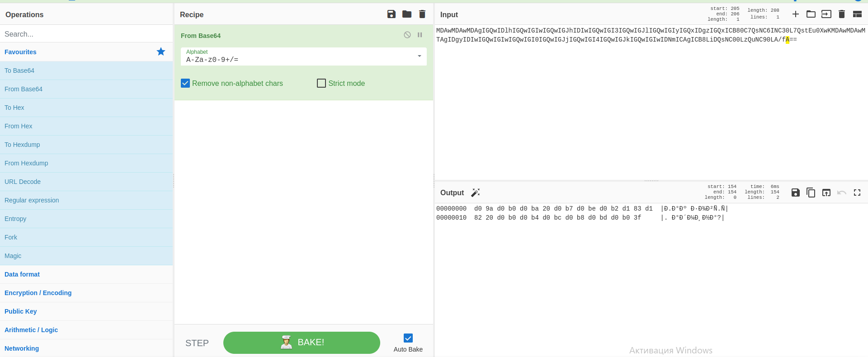Viewport: 868px width, 357px height.
Task: Select To Base64 operation
Action: [x=86, y=70]
